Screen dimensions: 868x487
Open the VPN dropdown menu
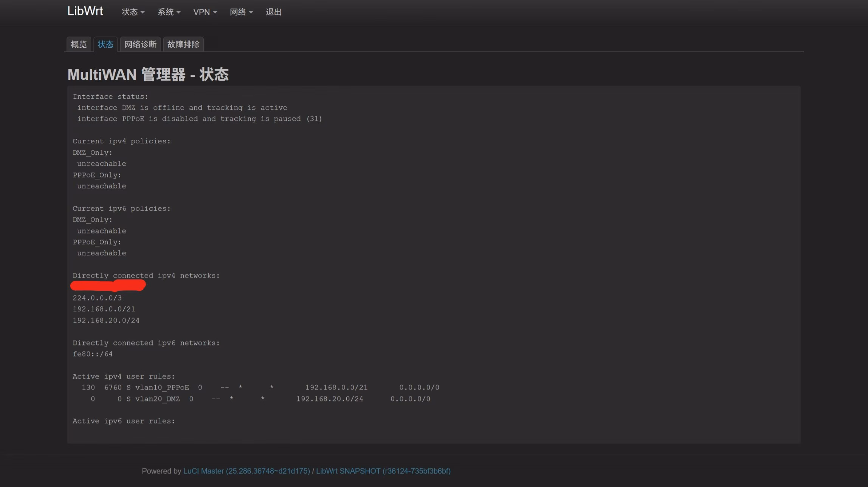coord(205,12)
